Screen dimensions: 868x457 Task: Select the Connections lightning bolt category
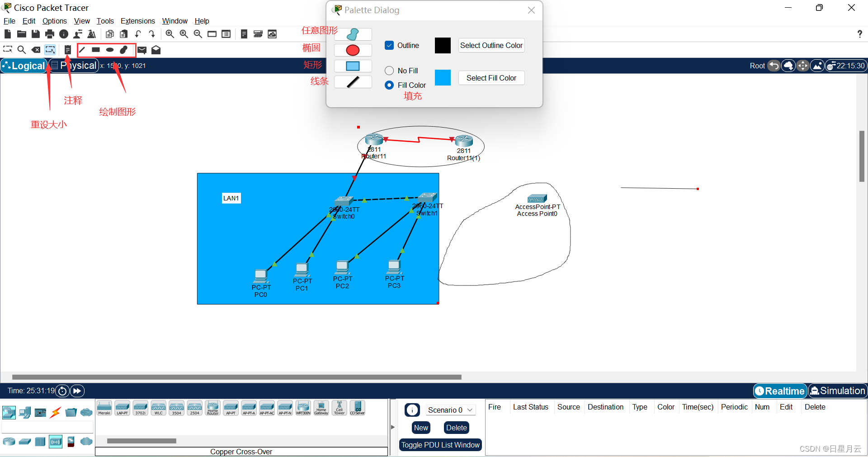click(x=56, y=412)
